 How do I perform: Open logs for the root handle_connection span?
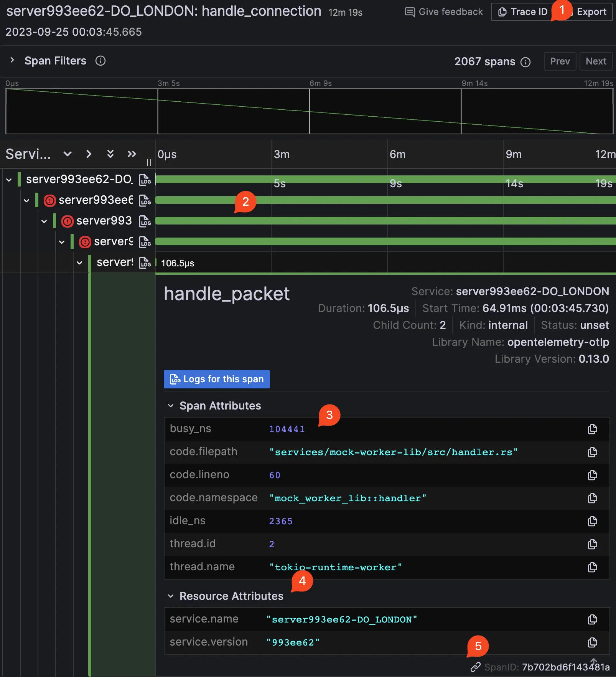click(x=145, y=180)
